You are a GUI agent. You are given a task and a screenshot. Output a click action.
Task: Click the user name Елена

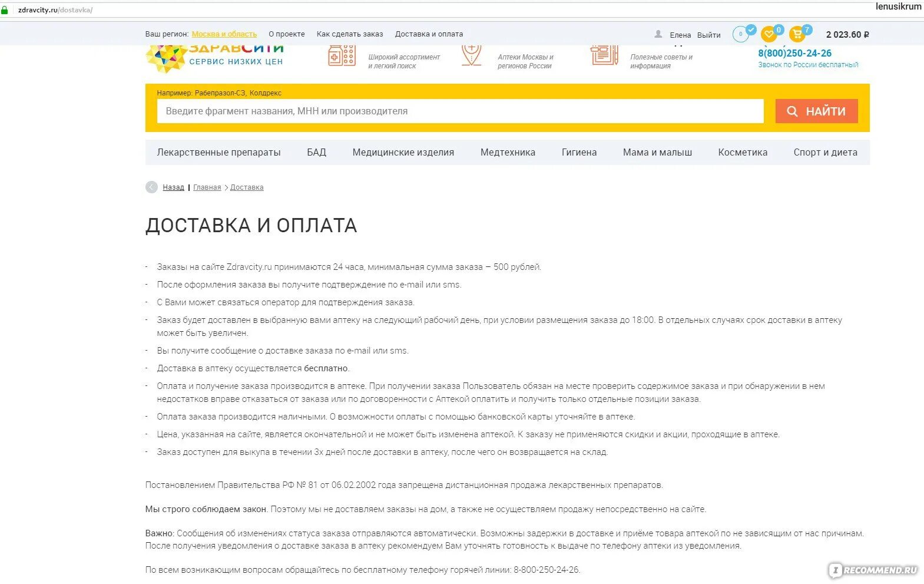point(680,35)
